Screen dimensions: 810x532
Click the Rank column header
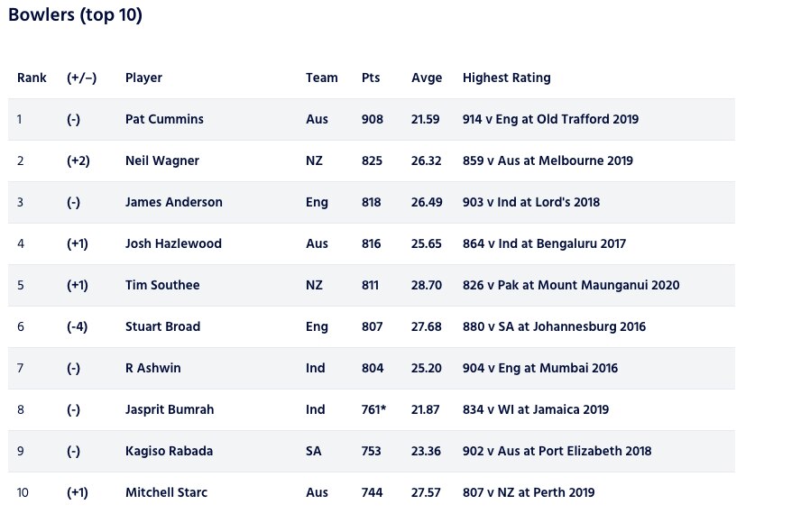32,78
